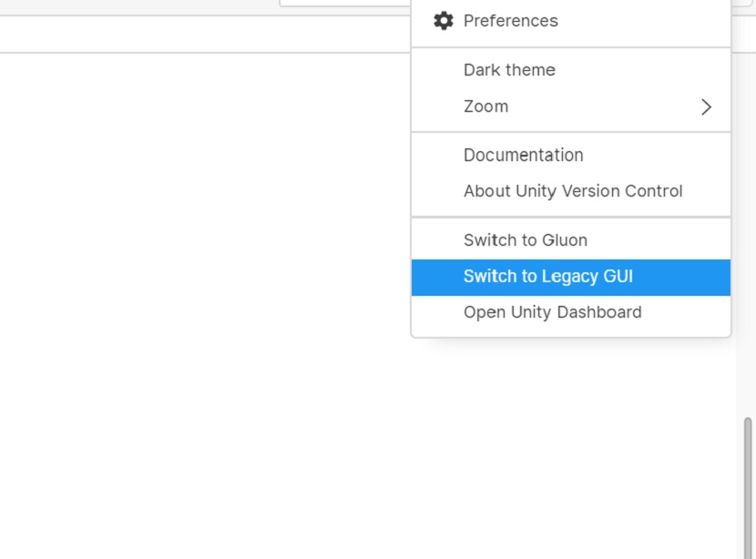Click the settings cog next to Preferences
The width and height of the screenshot is (756, 559).
(x=444, y=21)
